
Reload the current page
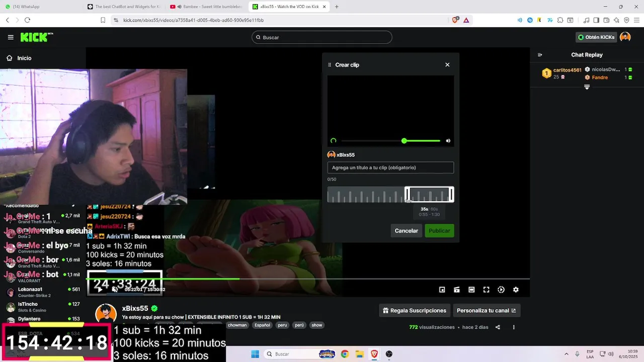click(27, 20)
